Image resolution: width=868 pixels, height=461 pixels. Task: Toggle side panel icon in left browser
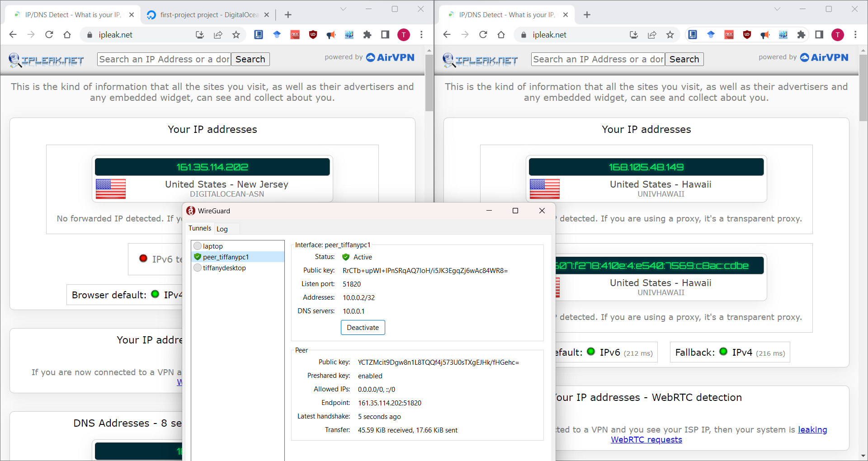click(x=385, y=35)
